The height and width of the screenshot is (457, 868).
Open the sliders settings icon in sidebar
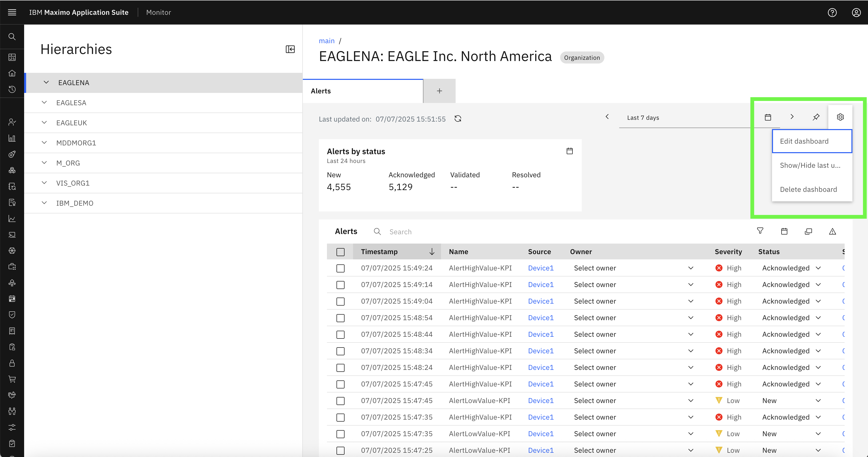pyautogui.click(x=12, y=427)
